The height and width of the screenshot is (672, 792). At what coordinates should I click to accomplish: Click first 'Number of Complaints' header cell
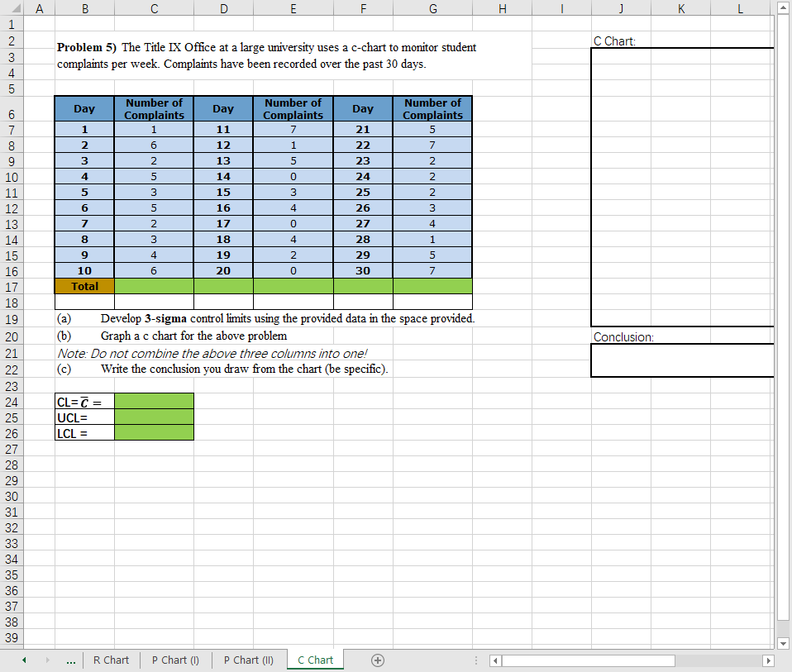tap(154, 109)
